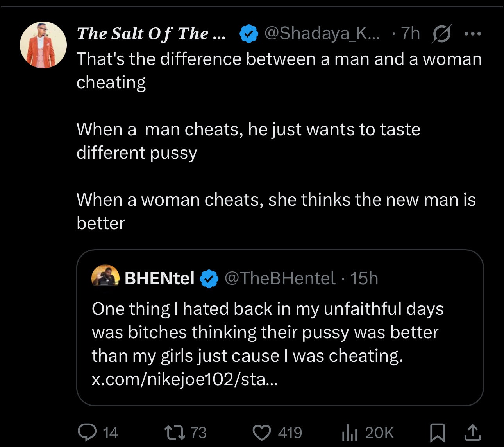This screenshot has width=504, height=447.
Task: Bookmark this tweet
Action: 437,433
